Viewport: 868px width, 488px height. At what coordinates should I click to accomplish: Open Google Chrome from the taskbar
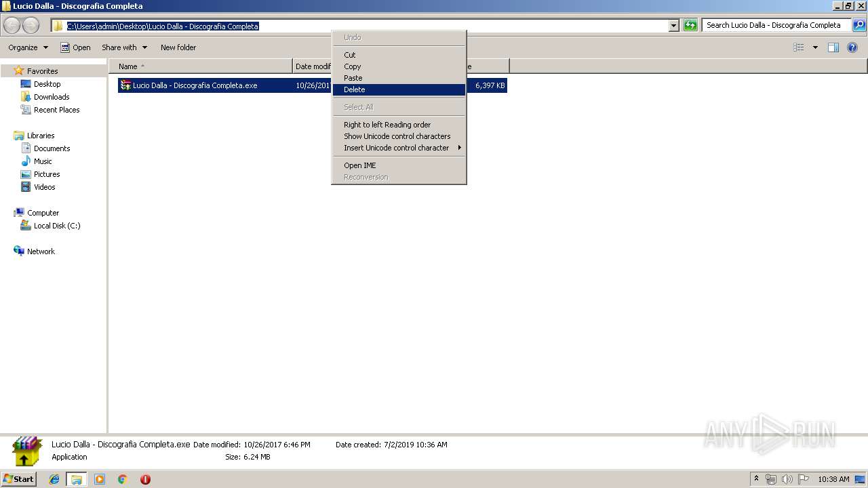123,479
